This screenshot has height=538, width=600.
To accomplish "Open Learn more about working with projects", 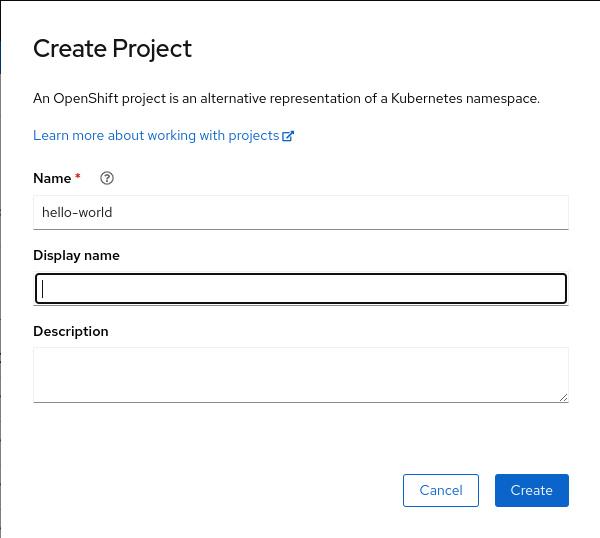I will [163, 135].
